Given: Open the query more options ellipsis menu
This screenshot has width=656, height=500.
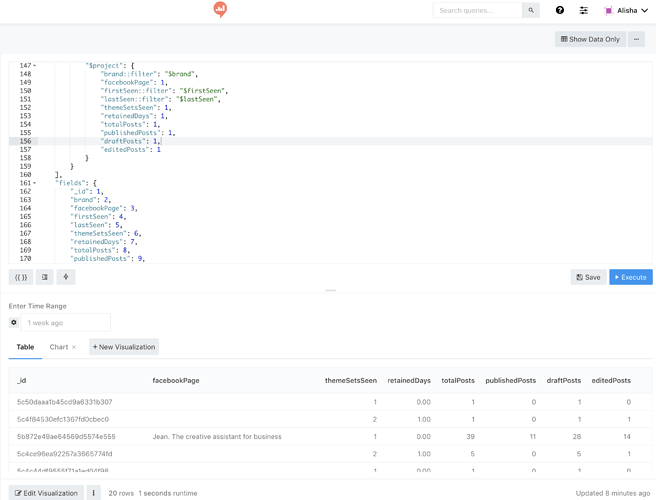Looking at the screenshot, I should pos(636,39).
